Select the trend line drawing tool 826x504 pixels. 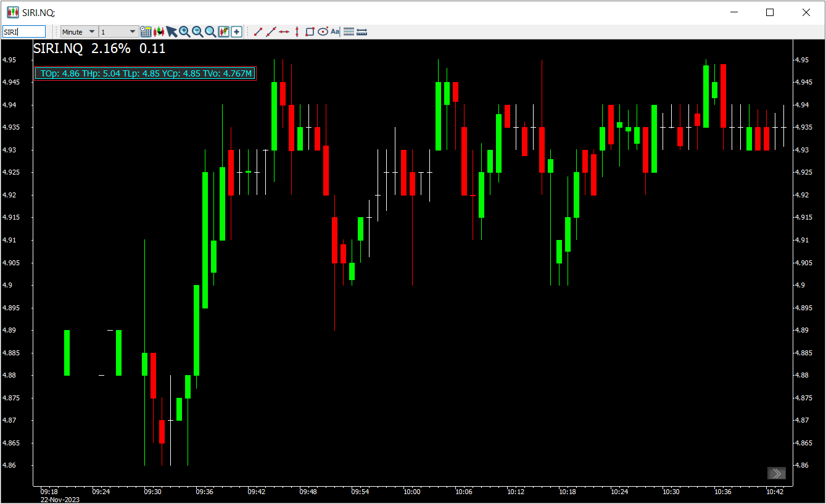258,31
